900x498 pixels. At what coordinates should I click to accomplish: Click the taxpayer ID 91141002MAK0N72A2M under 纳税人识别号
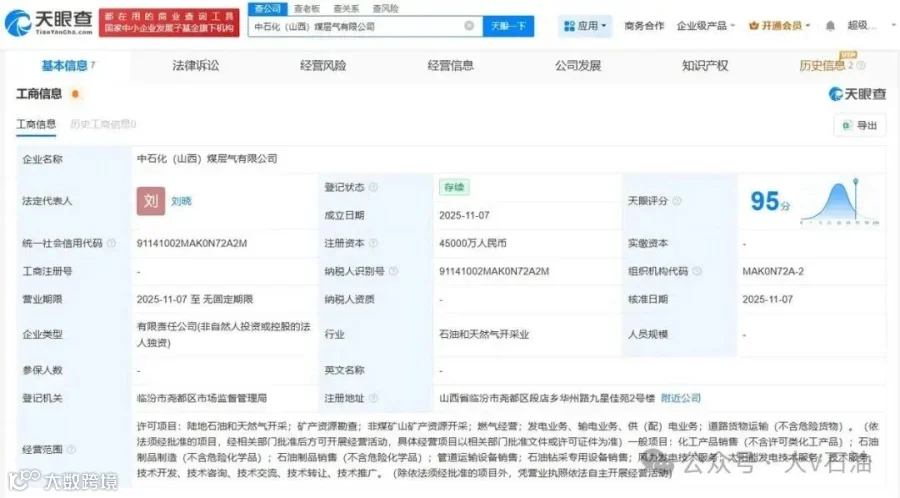pos(494,271)
